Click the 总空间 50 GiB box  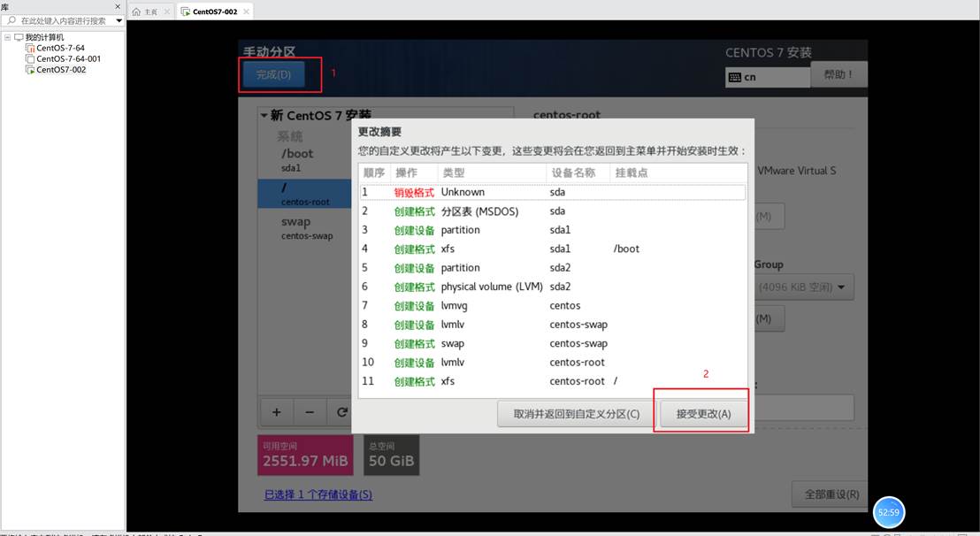pyautogui.click(x=391, y=455)
